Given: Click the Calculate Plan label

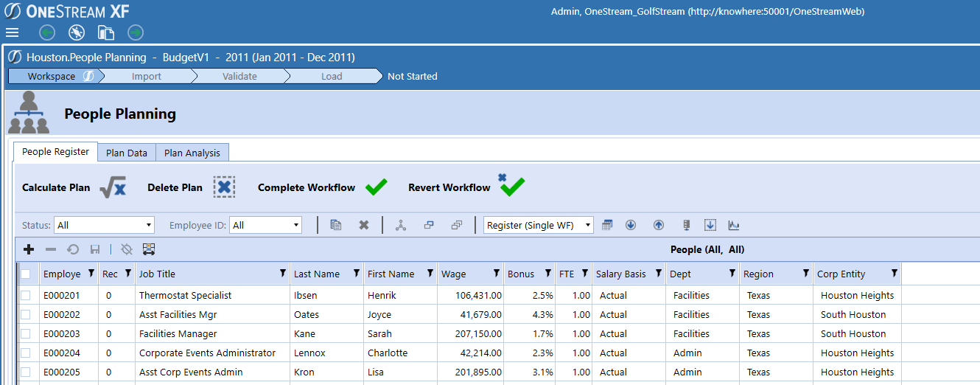Looking at the screenshot, I should tap(56, 187).
